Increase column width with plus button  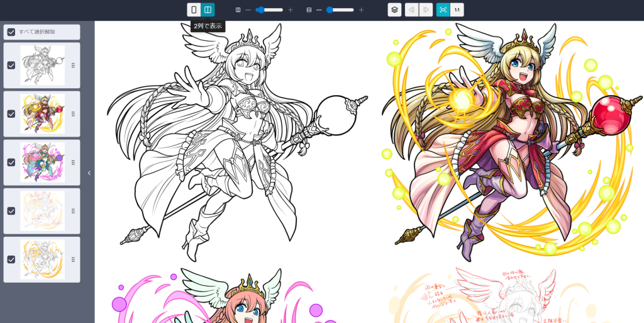[291, 10]
